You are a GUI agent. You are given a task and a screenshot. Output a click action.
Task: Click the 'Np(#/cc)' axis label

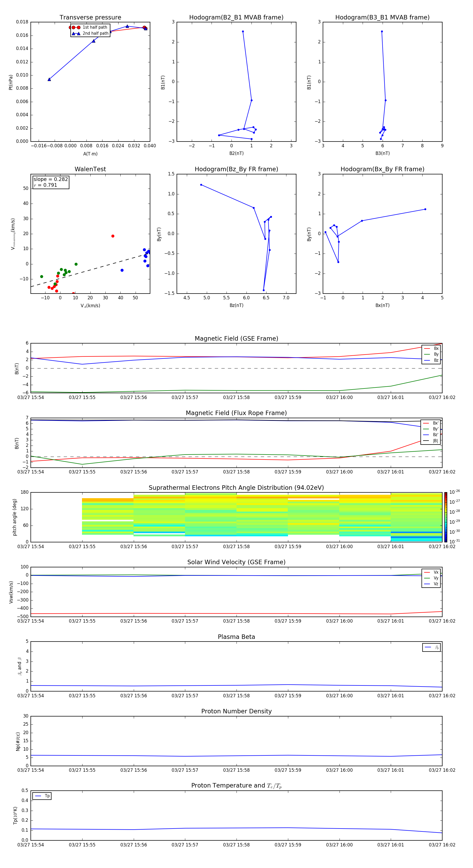tap(18, 741)
